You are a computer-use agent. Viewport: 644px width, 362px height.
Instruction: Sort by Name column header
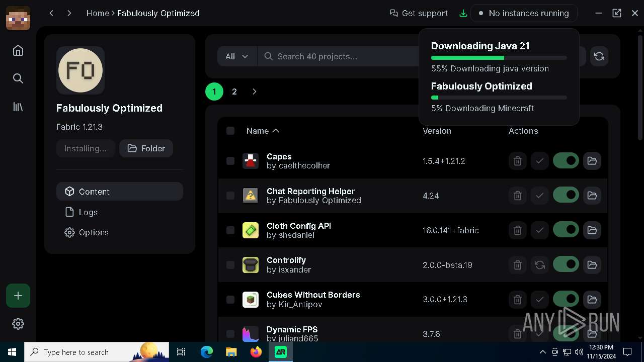tap(263, 131)
